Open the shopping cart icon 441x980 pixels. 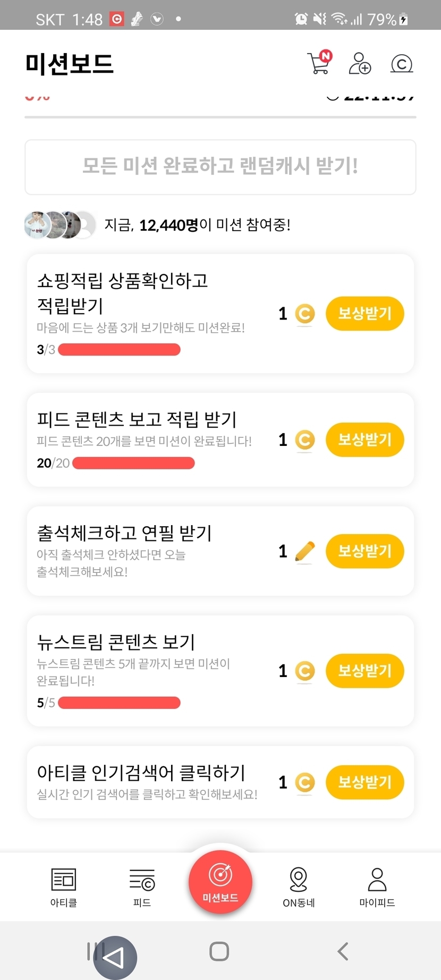[x=319, y=63]
